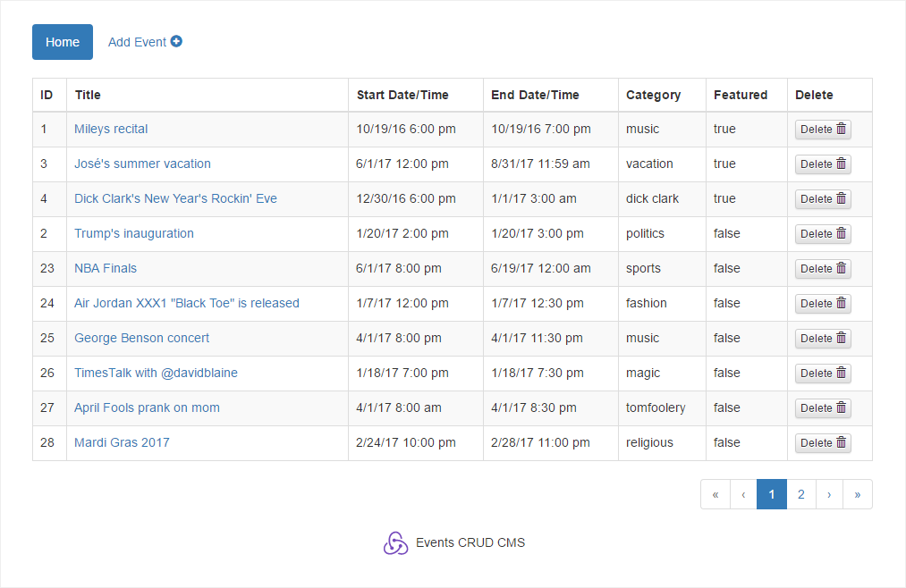Delete Trump's inauguration via trash icon
906x588 pixels.
pos(841,233)
